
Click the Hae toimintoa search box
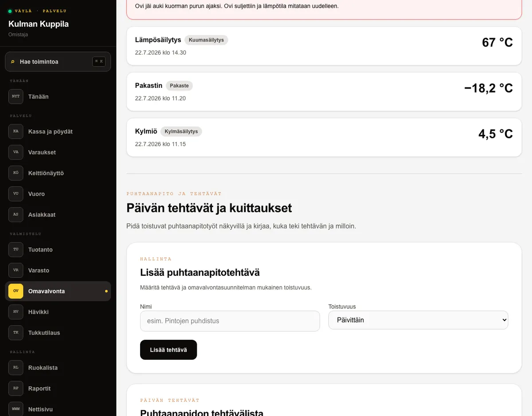coord(58,62)
